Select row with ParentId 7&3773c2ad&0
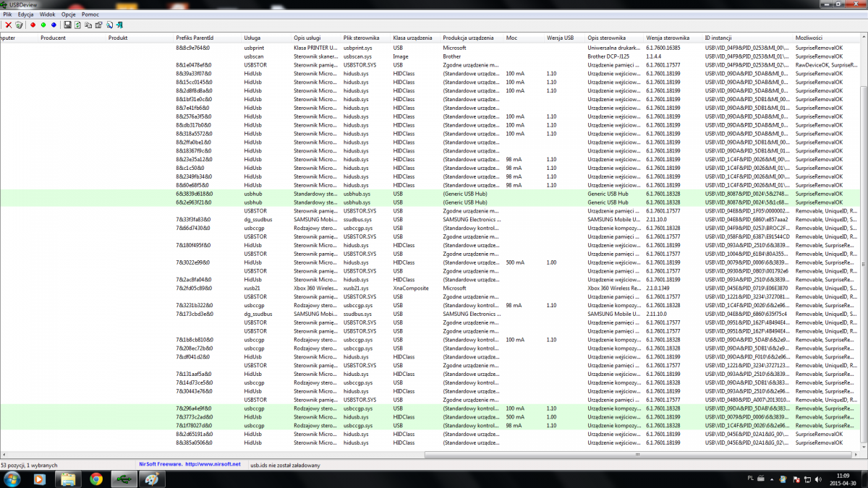Screen dimensions: 868x488 coord(430,417)
